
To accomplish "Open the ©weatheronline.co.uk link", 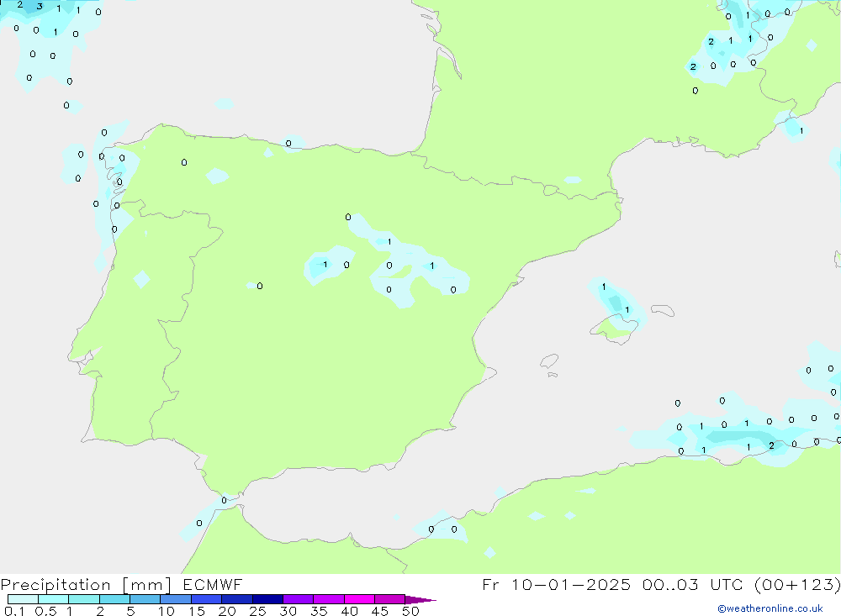I will [x=770, y=608].
